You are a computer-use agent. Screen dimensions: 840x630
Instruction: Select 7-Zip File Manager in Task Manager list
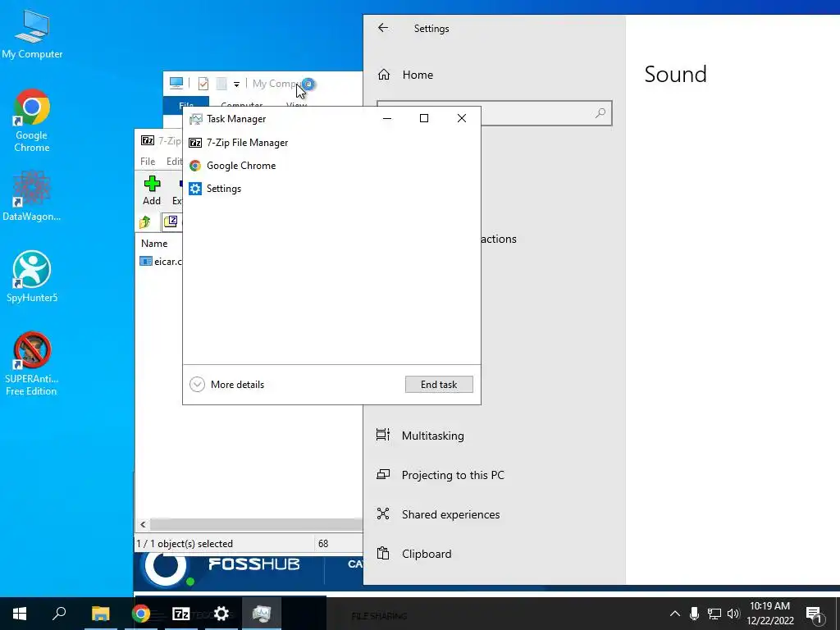[x=331, y=143]
